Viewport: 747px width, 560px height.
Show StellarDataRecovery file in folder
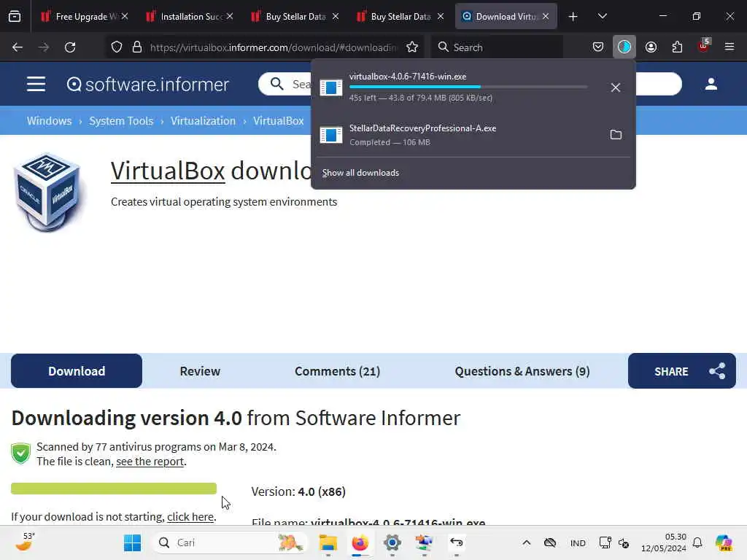click(x=616, y=135)
